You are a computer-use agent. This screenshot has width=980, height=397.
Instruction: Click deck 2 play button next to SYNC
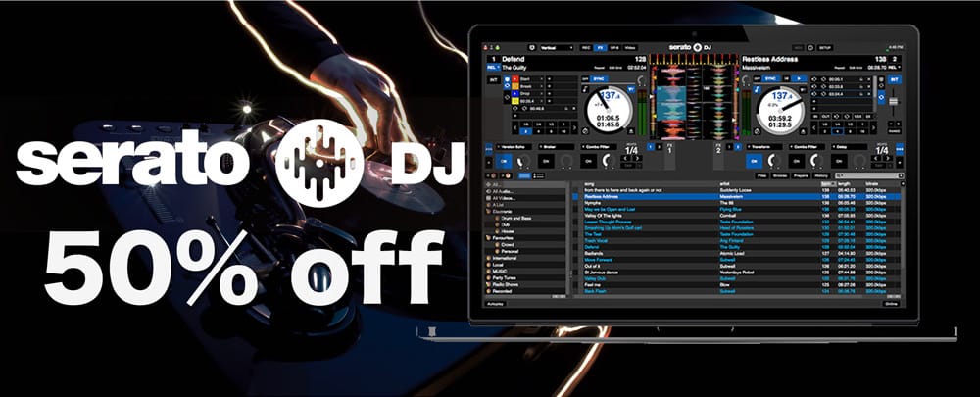[799, 78]
